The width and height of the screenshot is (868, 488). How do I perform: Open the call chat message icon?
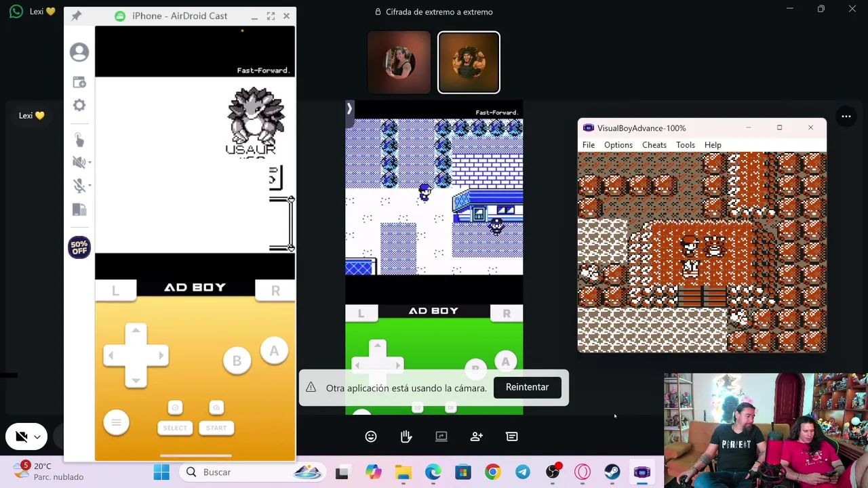tap(512, 436)
